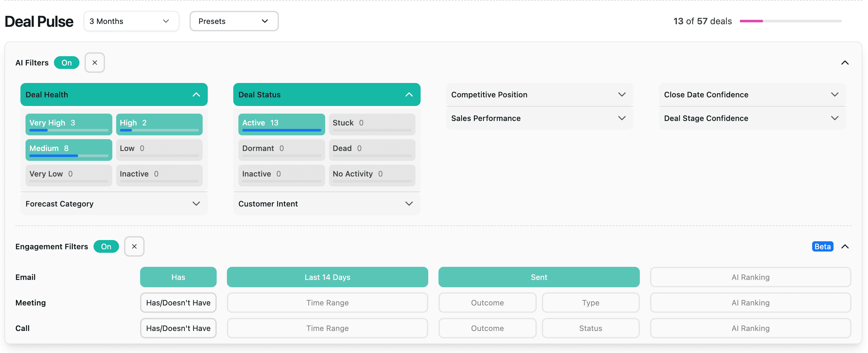The height and width of the screenshot is (353, 868).
Task: Click the Beta badge
Action: 822,246
